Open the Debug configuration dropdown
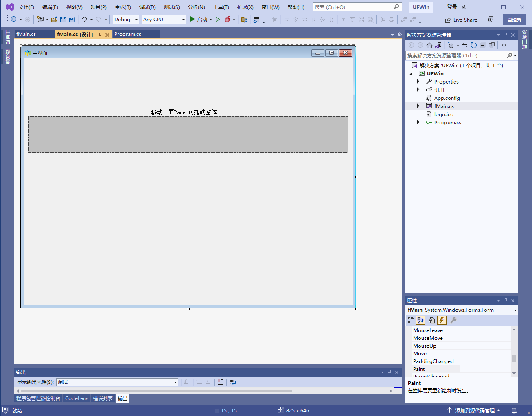This screenshot has width=532, height=416. pyautogui.click(x=126, y=19)
